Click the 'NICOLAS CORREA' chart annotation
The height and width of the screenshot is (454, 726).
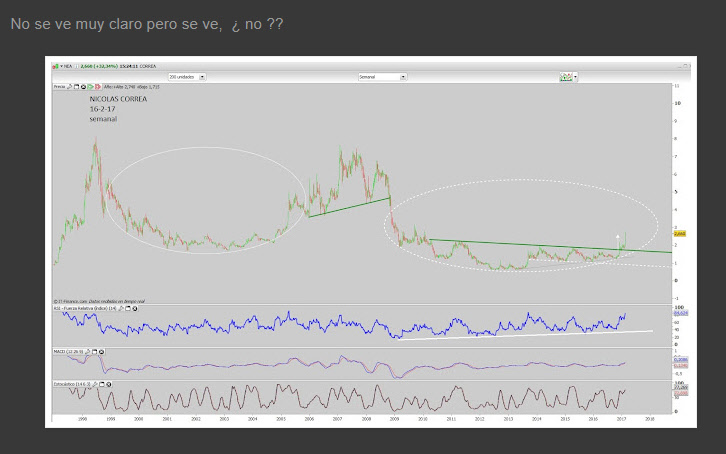coord(118,99)
